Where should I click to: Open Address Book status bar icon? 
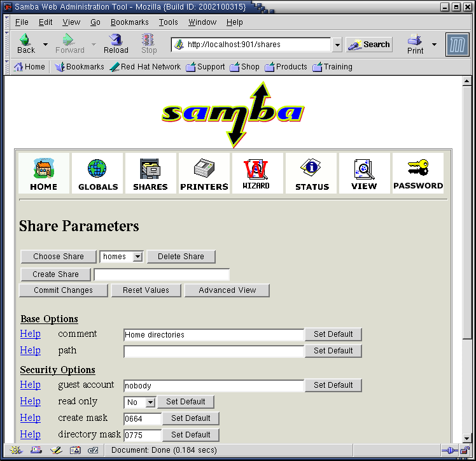75,450
